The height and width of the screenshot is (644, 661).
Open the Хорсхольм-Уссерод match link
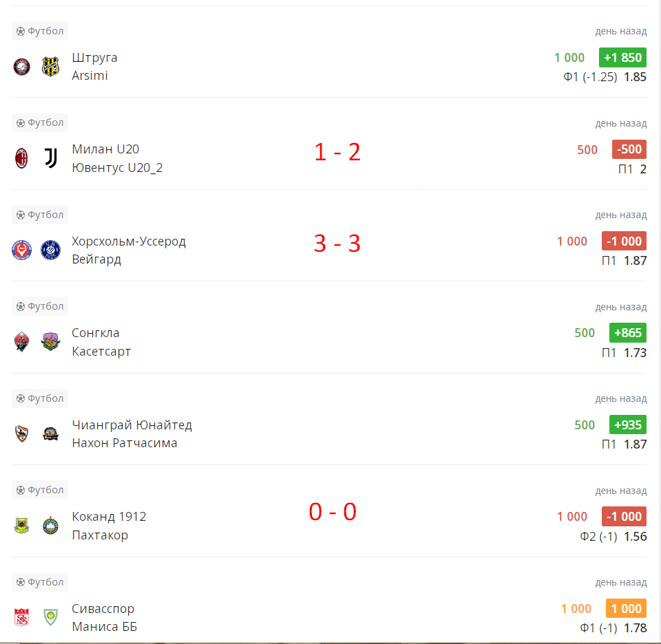click(x=129, y=241)
